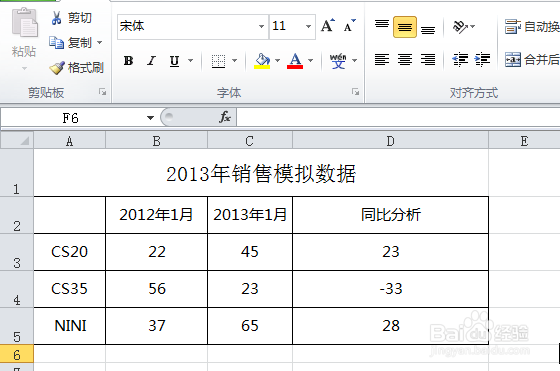Select column A header

(70, 140)
